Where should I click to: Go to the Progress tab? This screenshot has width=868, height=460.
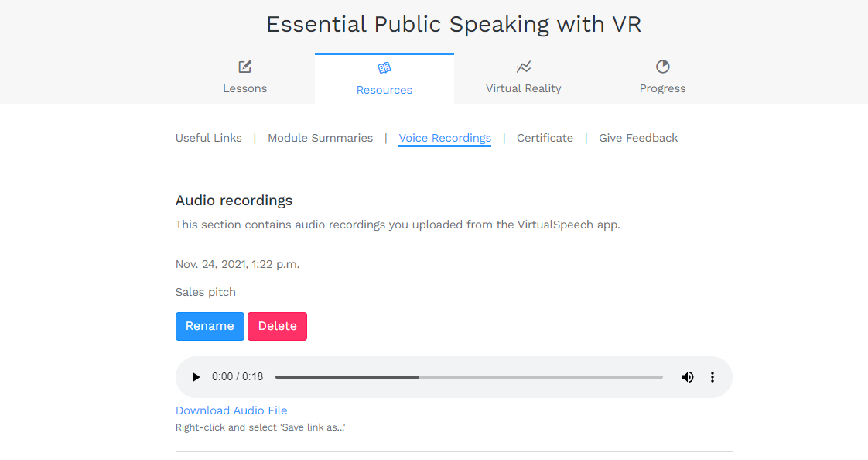663,79
